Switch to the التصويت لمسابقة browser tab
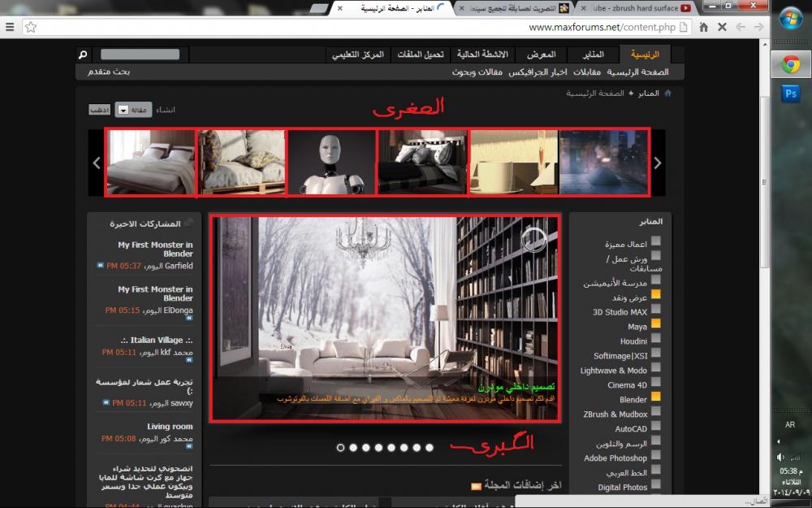 [x=514, y=8]
